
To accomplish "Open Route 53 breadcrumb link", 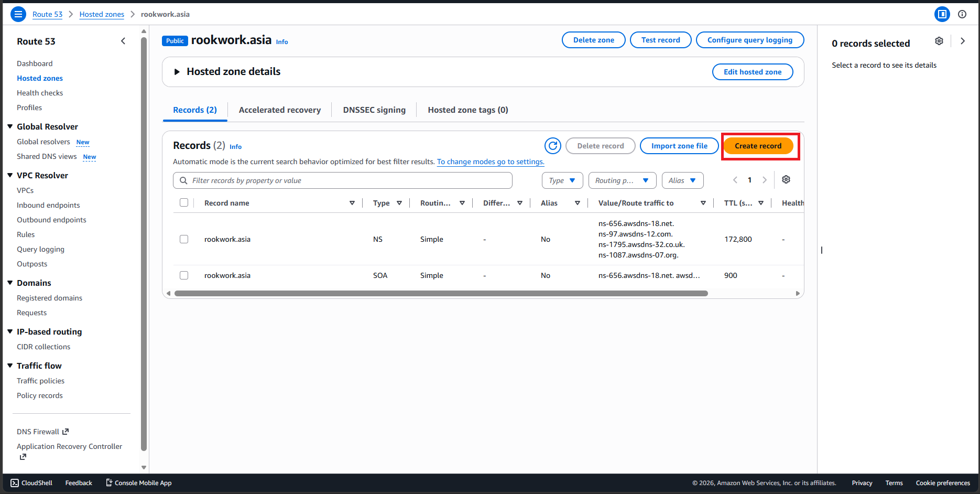I will (47, 14).
